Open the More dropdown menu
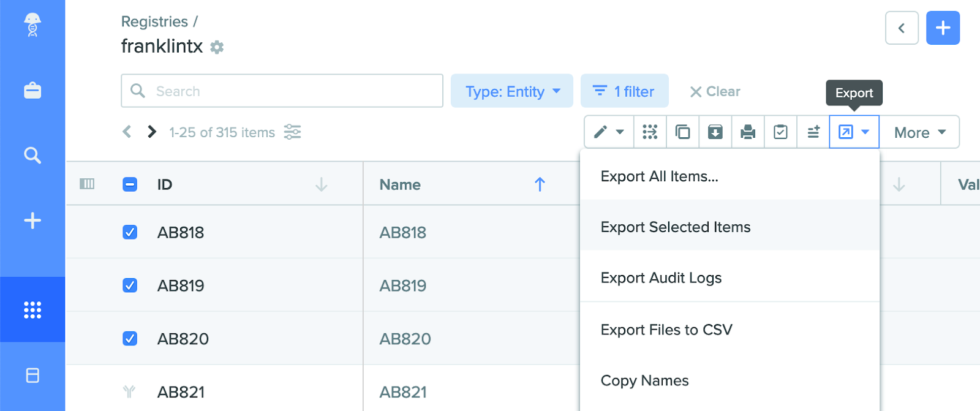The width and height of the screenshot is (980, 411). click(919, 132)
